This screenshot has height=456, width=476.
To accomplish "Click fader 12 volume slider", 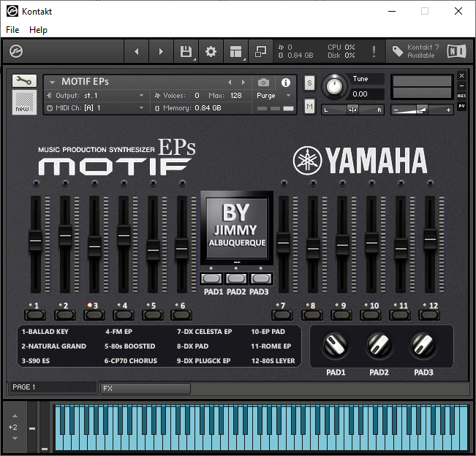I will pos(430,240).
